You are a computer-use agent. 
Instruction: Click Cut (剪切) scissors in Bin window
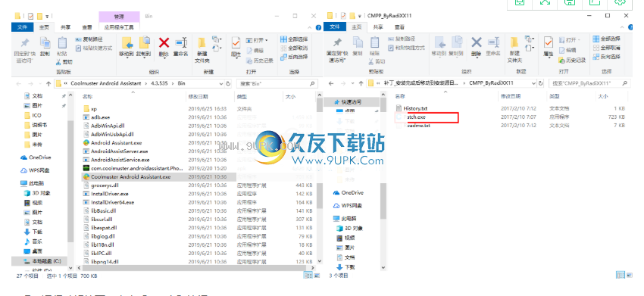[64, 62]
